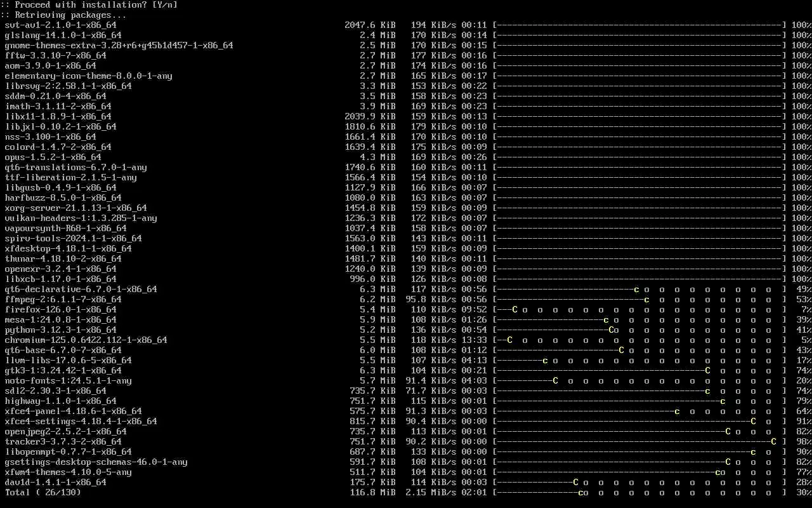Viewport: 812px width, 508px height.
Task: Click the 7% progress value for firefox
Action: click(x=807, y=310)
